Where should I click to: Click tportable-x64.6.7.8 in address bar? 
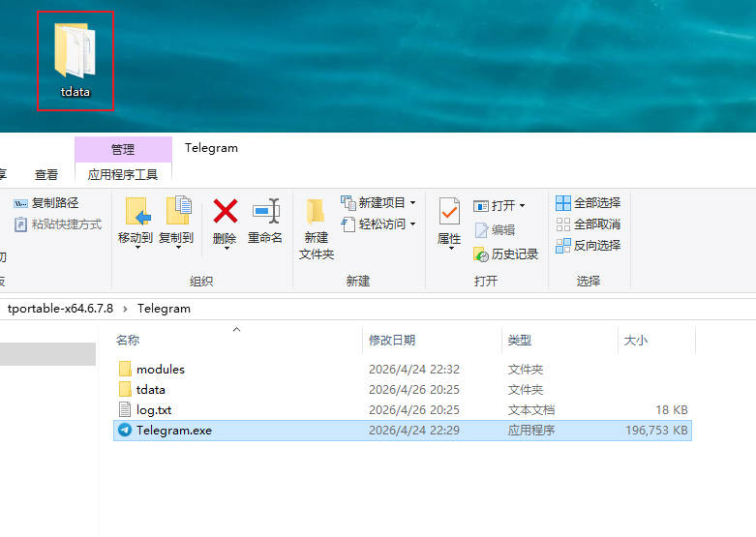click(x=60, y=309)
